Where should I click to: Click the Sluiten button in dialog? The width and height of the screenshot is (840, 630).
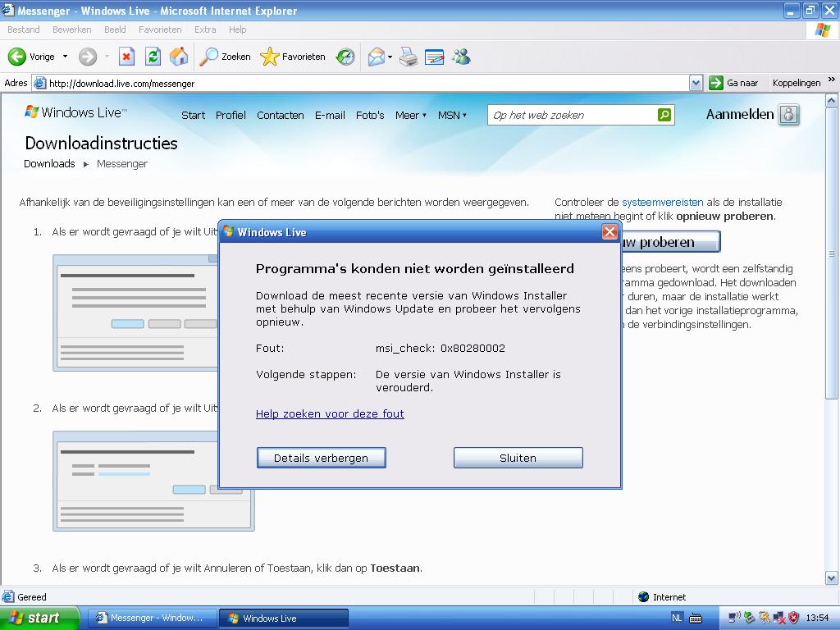518,458
